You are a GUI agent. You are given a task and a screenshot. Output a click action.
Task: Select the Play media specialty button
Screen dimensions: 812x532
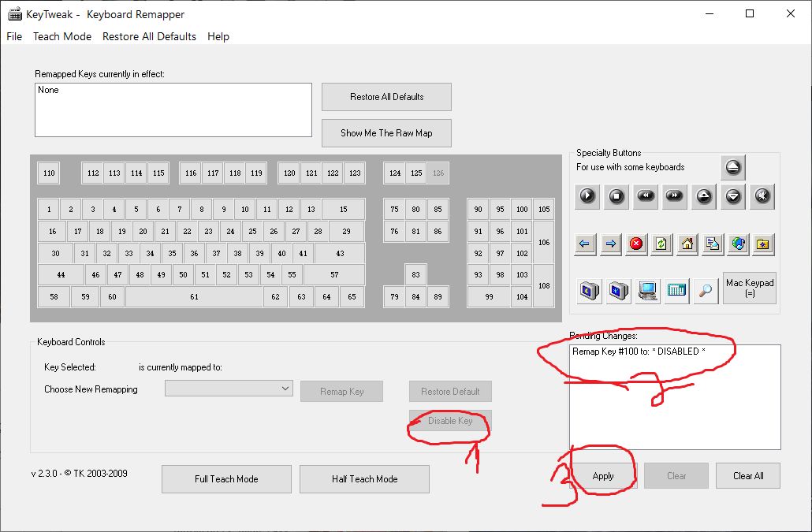tap(587, 196)
